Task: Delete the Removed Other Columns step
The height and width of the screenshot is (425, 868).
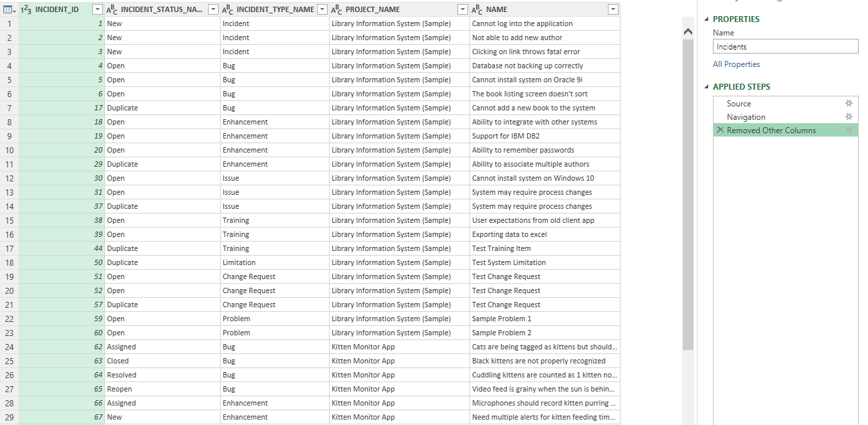Action: coord(720,130)
